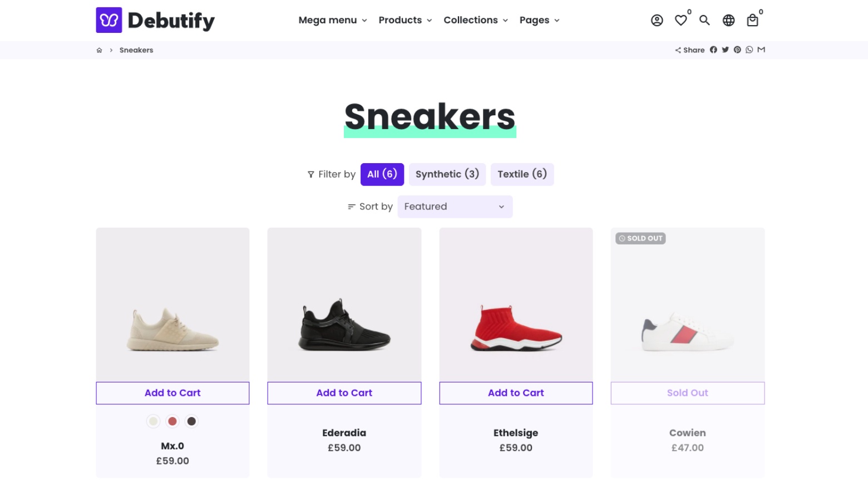Open the globe language selector icon
This screenshot has width=868, height=480.
728,21
